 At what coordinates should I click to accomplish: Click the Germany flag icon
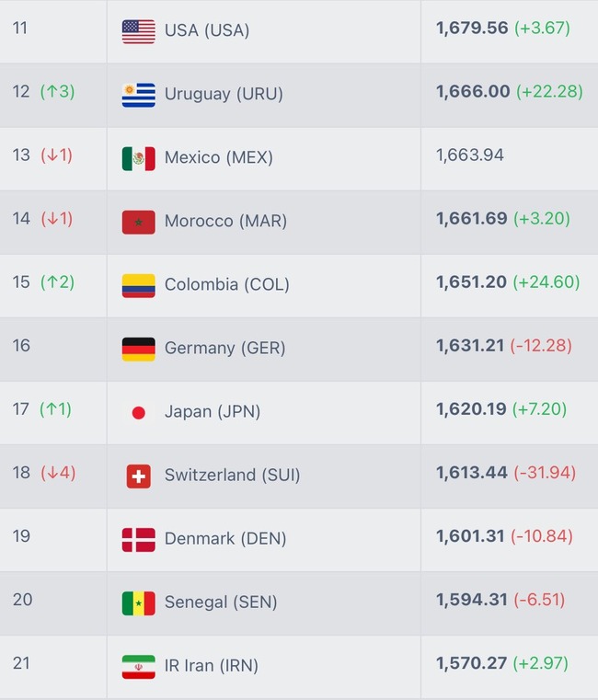[x=138, y=350]
